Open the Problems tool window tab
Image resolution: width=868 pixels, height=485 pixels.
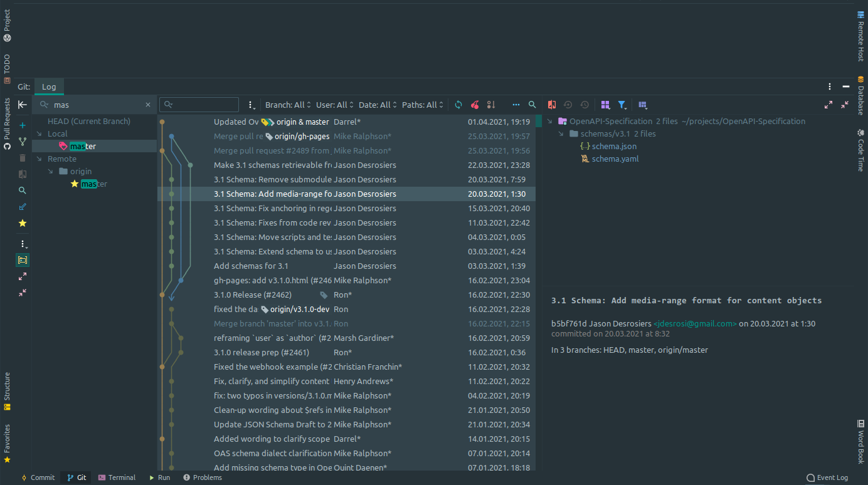[202, 477]
